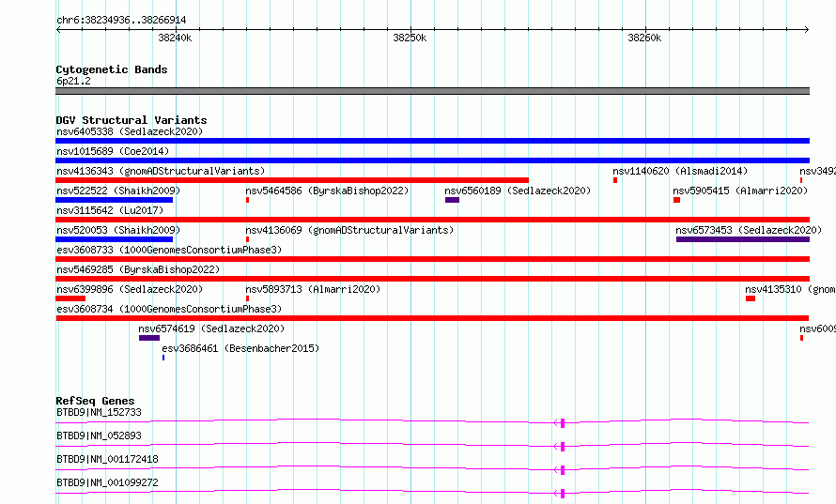Click the nsv6573453 (Sedlazeck2020) purple bar
Viewport: 836px width, 504px height.
(743, 239)
